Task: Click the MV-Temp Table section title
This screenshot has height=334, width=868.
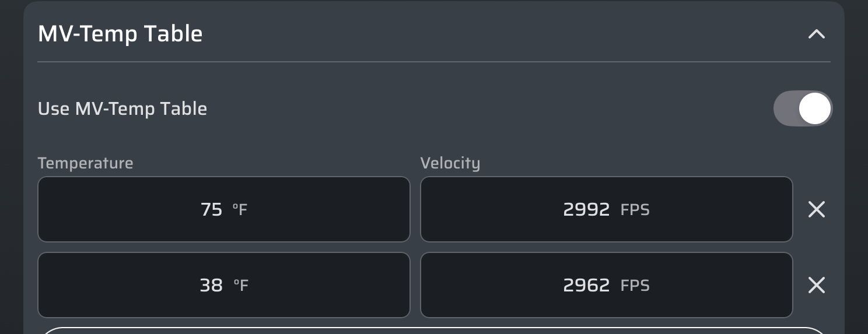Action: tap(120, 34)
